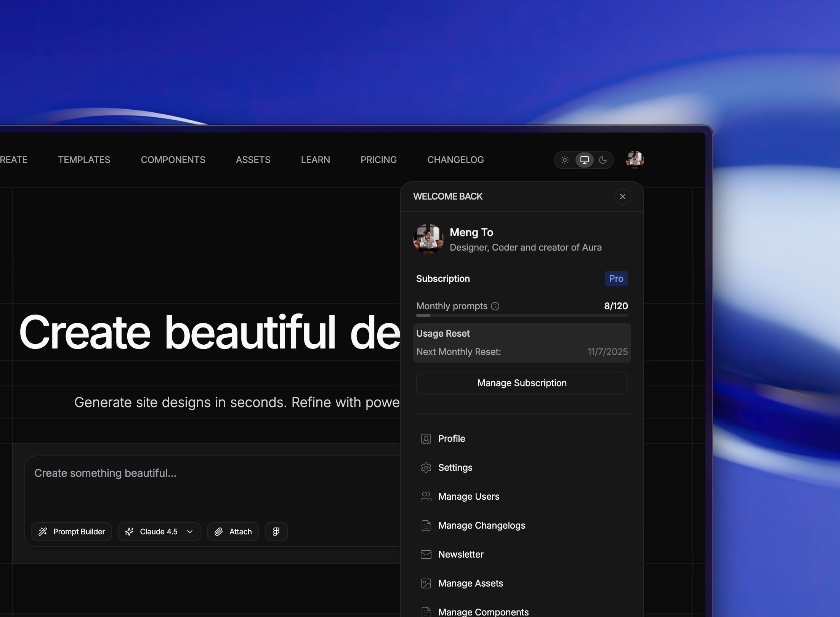Image resolution: width=840 pixels, height=617 pixels.
Task: Click the Monthly prompts info icon
Action: [495, 306]
